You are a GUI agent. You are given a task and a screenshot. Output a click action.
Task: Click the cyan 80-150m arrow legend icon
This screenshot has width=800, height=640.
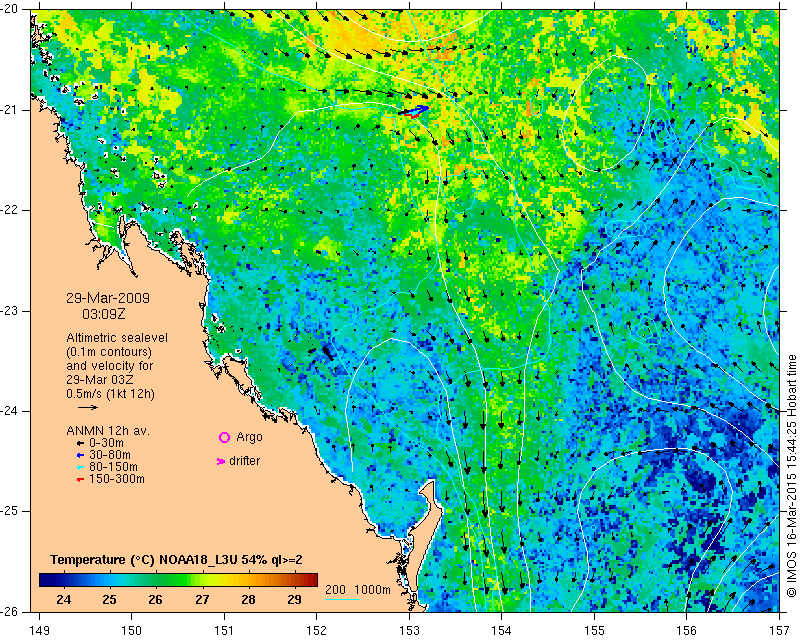(x=80, y=467)
